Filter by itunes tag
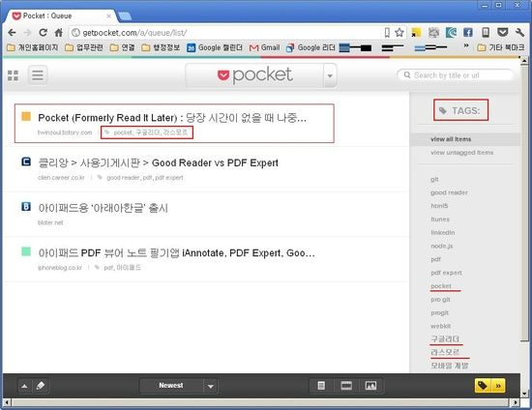The image size is (532, 410). [440, 220]
